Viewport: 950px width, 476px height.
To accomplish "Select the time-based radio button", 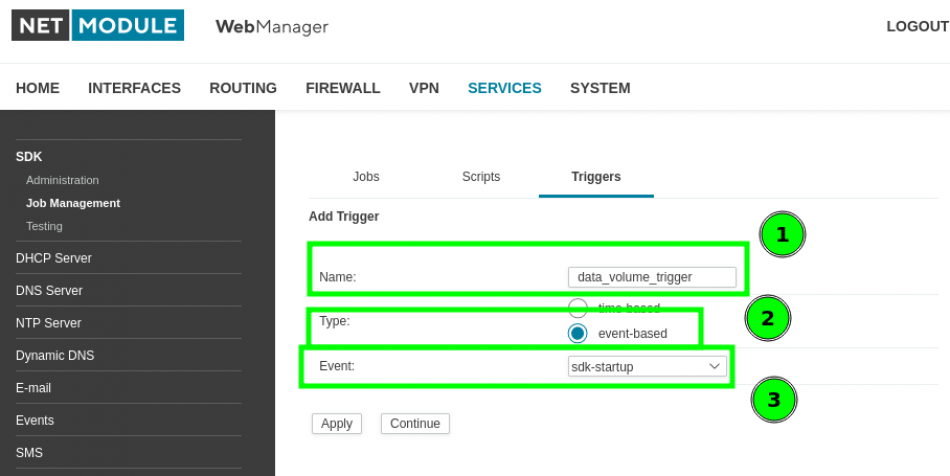I will 578,308.
